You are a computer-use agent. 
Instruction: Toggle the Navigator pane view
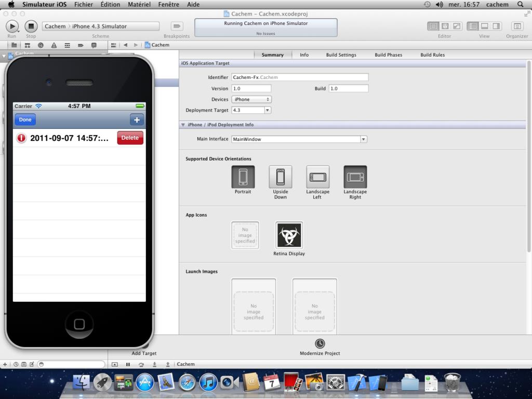click(x=473, y=26)
